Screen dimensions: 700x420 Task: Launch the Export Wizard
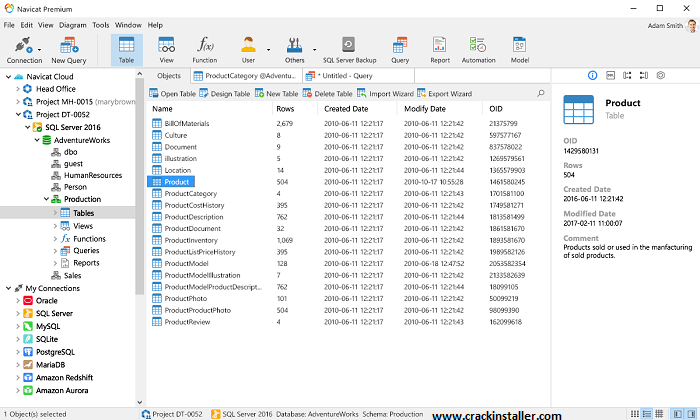[444, 93]
